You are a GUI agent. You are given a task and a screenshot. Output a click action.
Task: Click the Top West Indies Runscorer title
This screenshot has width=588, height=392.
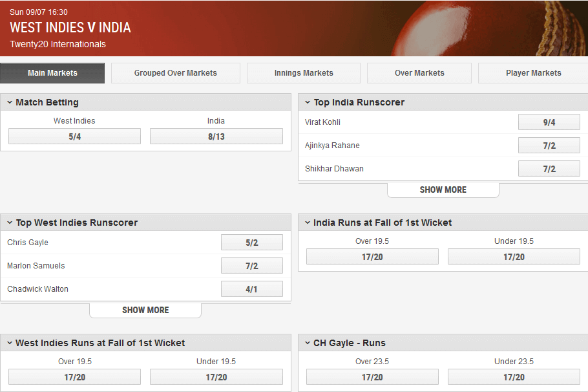(x=76, y=223)
